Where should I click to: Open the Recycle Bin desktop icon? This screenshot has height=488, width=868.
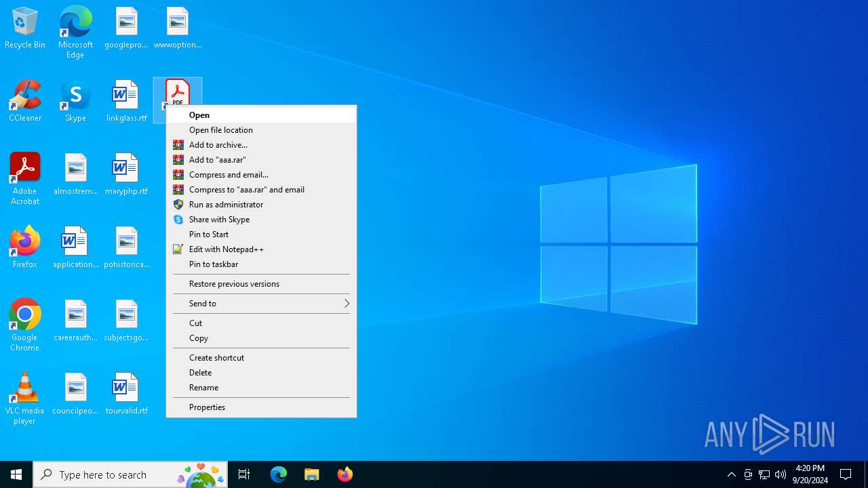coord(25,28)
